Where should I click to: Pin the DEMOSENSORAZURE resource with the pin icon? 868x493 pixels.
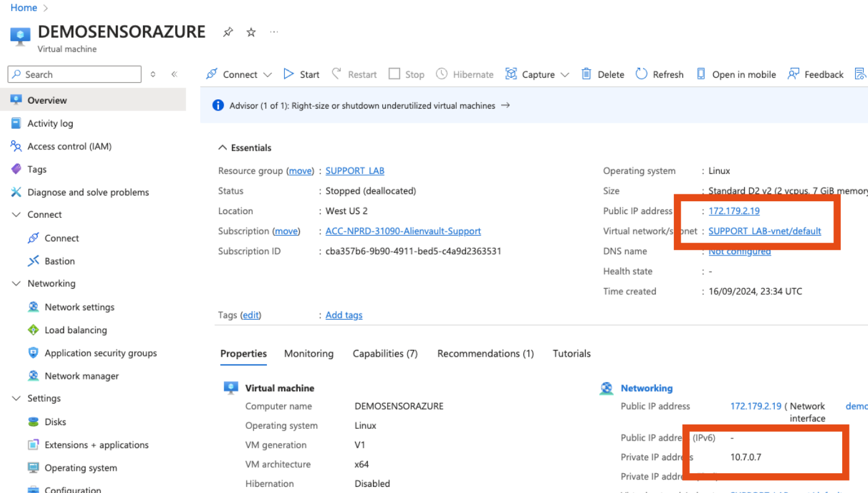[x=228, y=32]
